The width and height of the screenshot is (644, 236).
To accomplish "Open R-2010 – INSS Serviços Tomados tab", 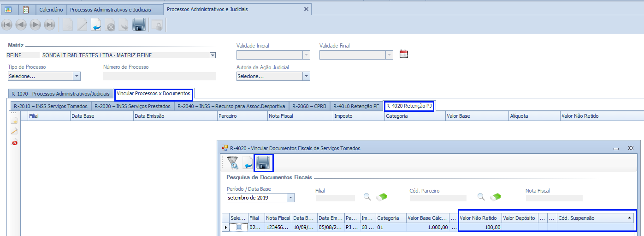I will (50, 106).
